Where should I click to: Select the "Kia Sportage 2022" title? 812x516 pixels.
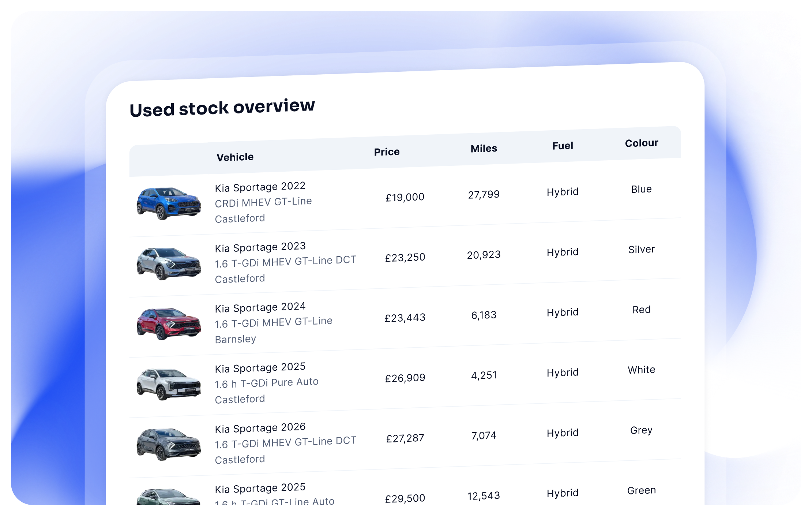pyautogui.click(x=260, y=187)
